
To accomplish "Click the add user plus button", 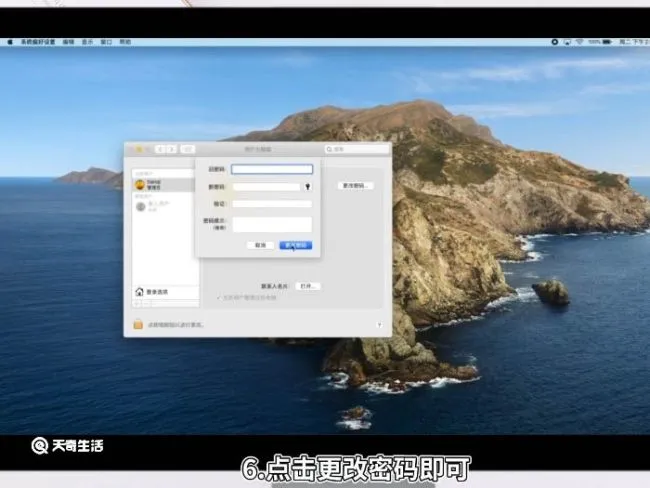I will point(136,304).
